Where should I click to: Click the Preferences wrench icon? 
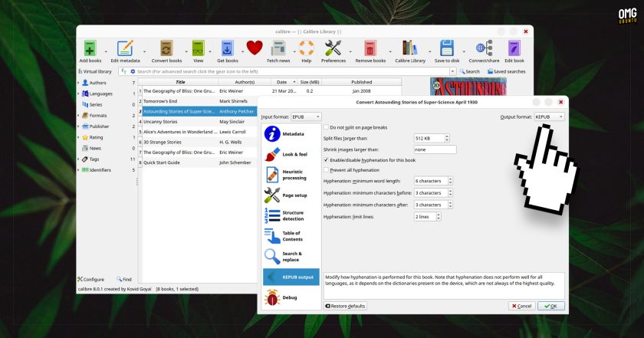point(333,48)
